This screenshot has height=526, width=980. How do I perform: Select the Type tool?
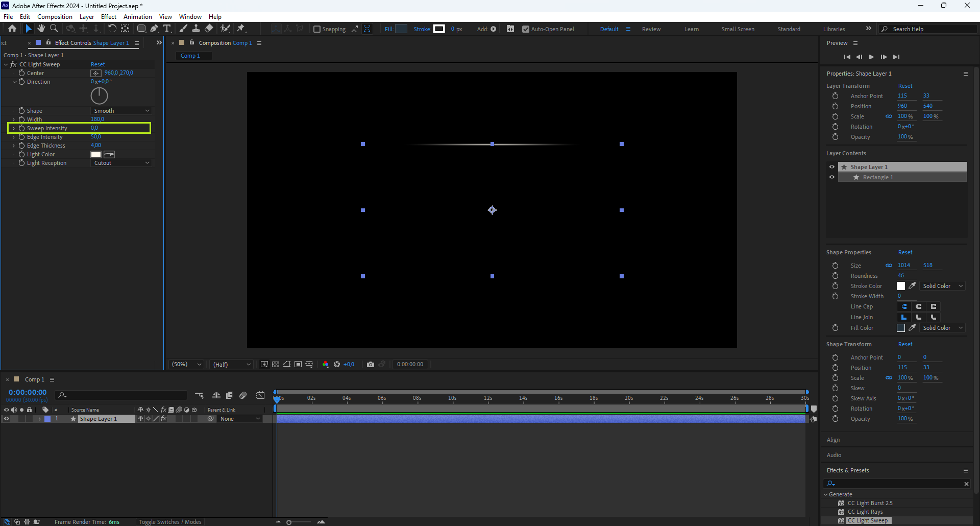coord(167,29)
